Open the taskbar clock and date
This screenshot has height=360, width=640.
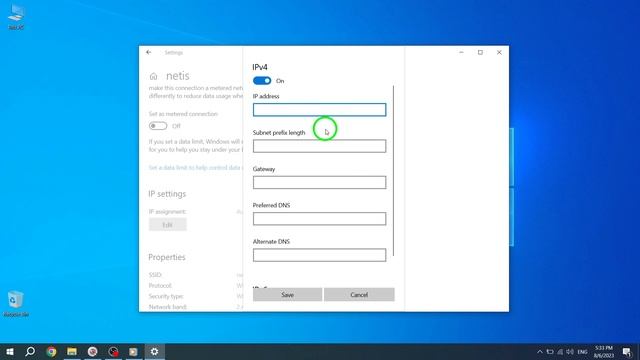604,352
